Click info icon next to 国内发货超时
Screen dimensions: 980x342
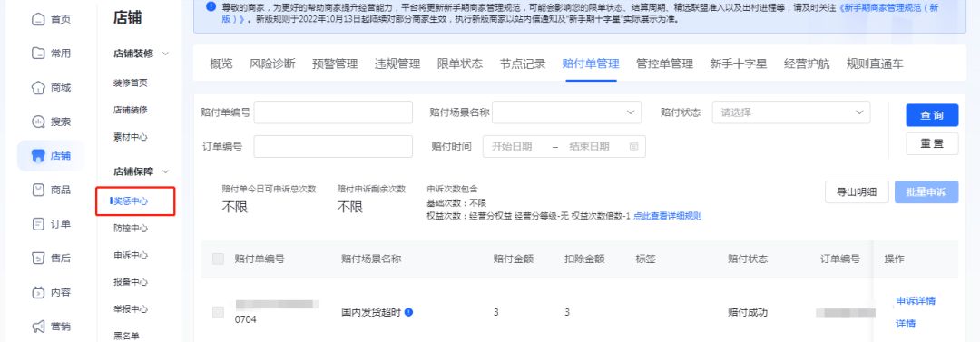coord(408,311)
